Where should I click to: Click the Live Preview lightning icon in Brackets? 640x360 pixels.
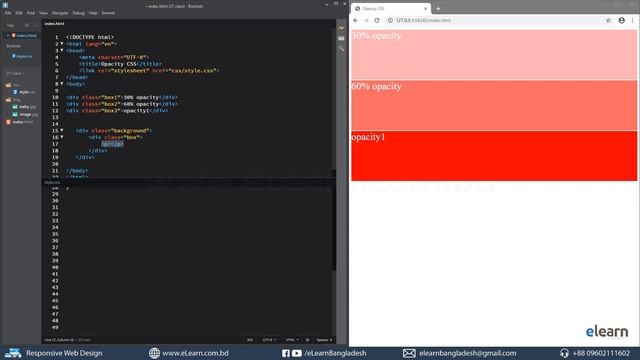coord(341,28)
